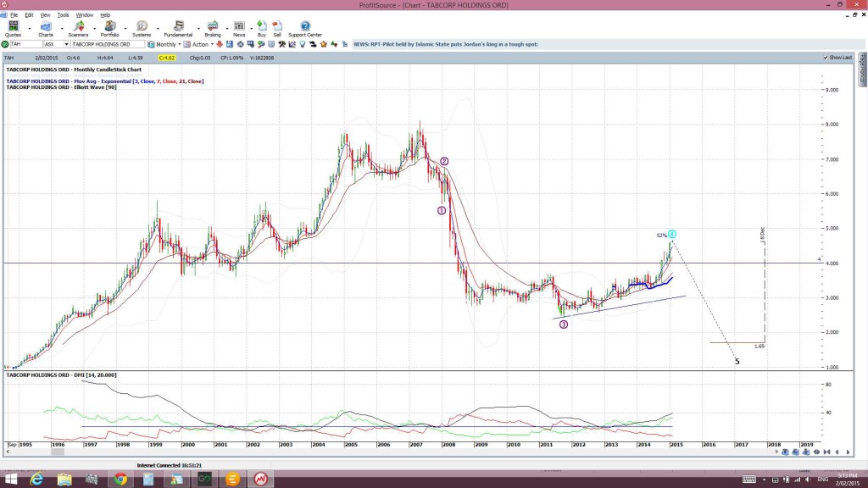This screenshot has width=868, height=488.
Task: Open the Tools menu
Action: [63, 15]
